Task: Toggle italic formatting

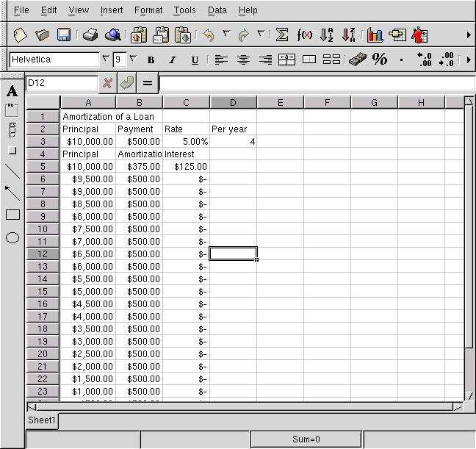Action: pos(173,60)
